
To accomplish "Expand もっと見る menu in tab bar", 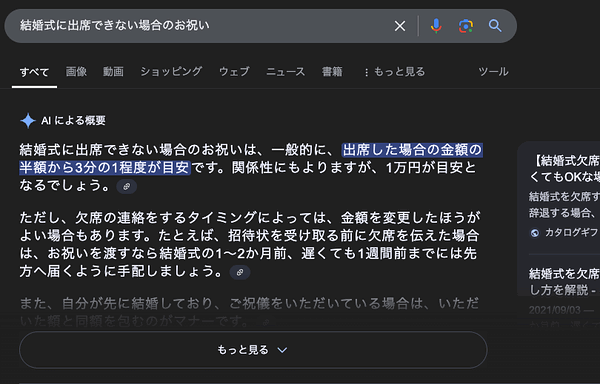I will (395, 72).
